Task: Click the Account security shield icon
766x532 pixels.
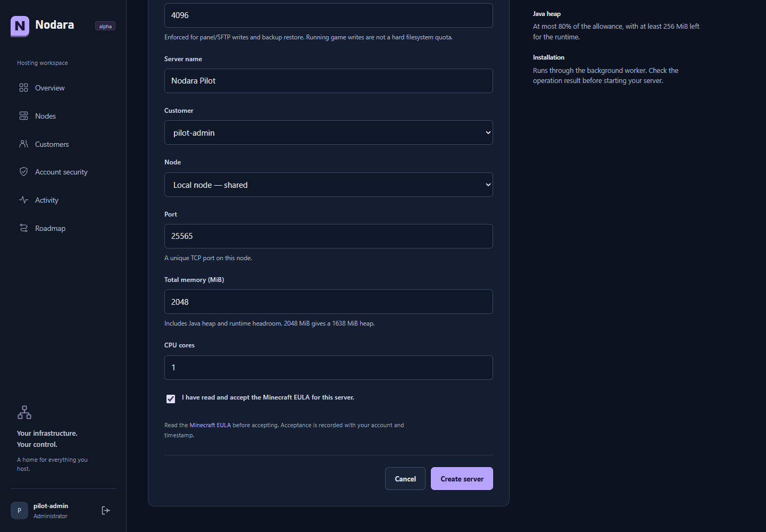Action: [x=23, y=172]
